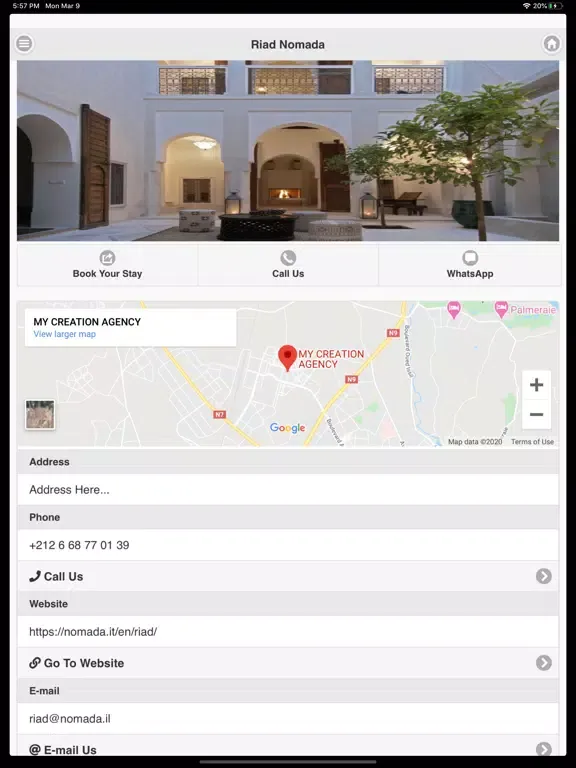
Task: Open the hamburger menu icon
Action: click(24, 44)
